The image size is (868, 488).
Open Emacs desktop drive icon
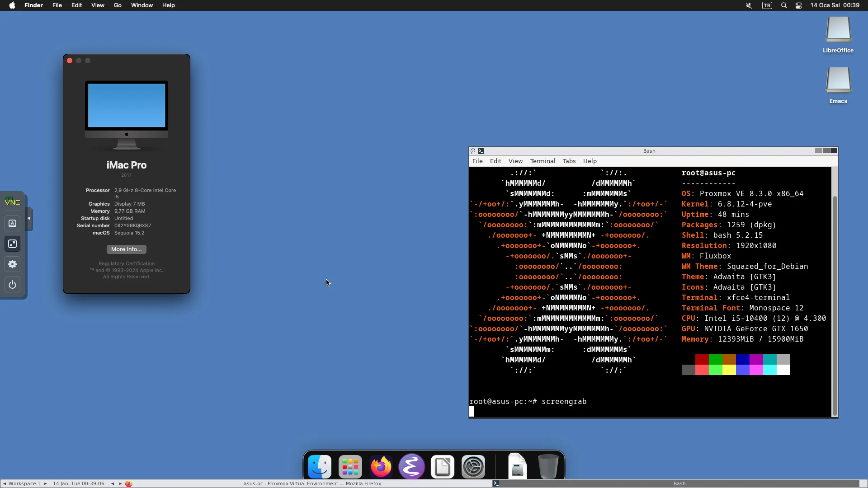838,85
